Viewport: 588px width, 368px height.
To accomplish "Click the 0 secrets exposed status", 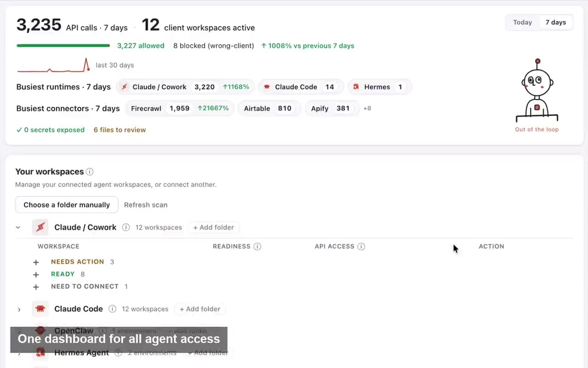I will coord(51,130).
